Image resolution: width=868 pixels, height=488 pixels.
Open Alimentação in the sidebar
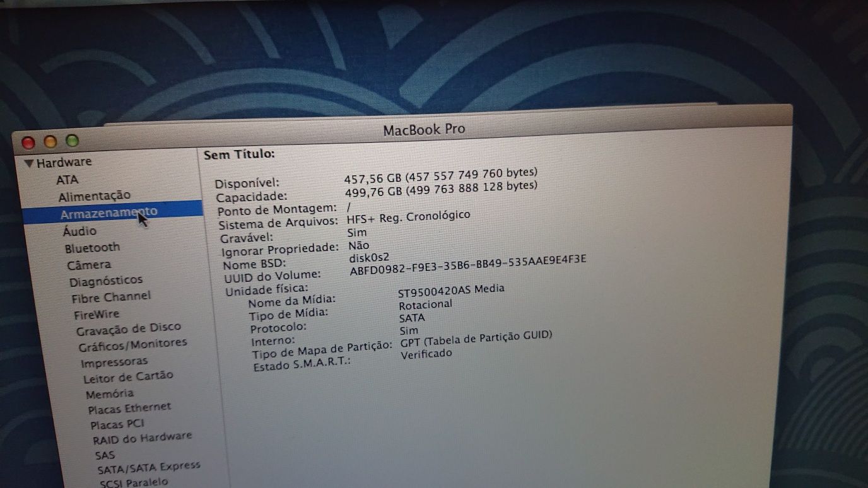[95, 195]
